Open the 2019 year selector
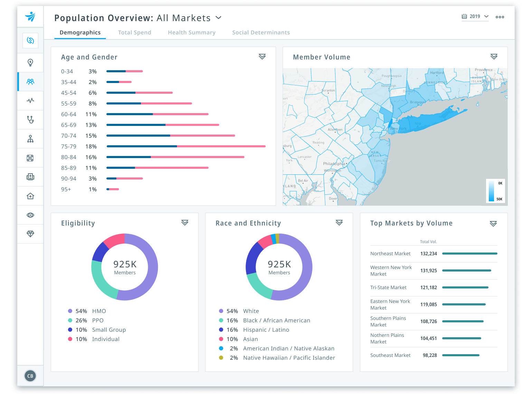Image resolution: width=532 pixels, height=395 pixels. tap(475, 16)
